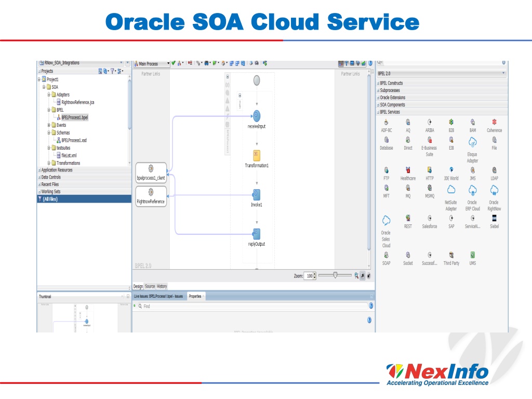This screenshot has width=532, height=399.
Task: Select the Healthcare adapter icon
Action: click(x=408, y=170)
